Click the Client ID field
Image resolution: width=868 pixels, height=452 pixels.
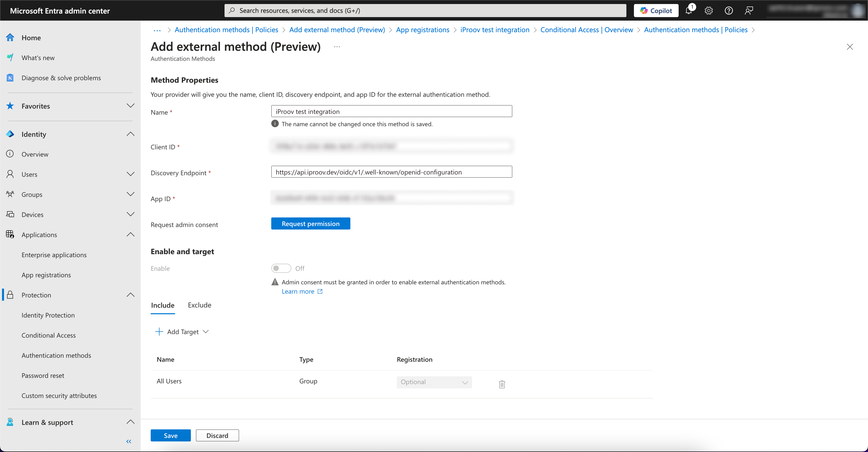tap(392, 146)
